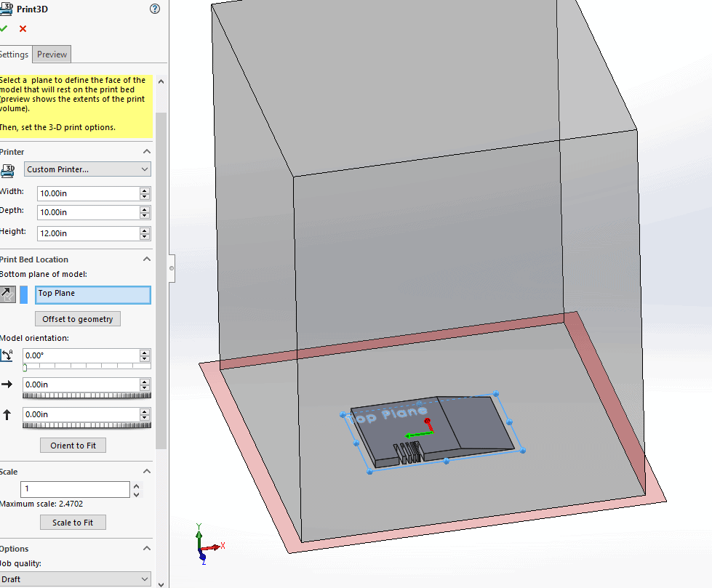Open the Custom Printer dropdown
The image size is (712, 588).
click(87, 169)
